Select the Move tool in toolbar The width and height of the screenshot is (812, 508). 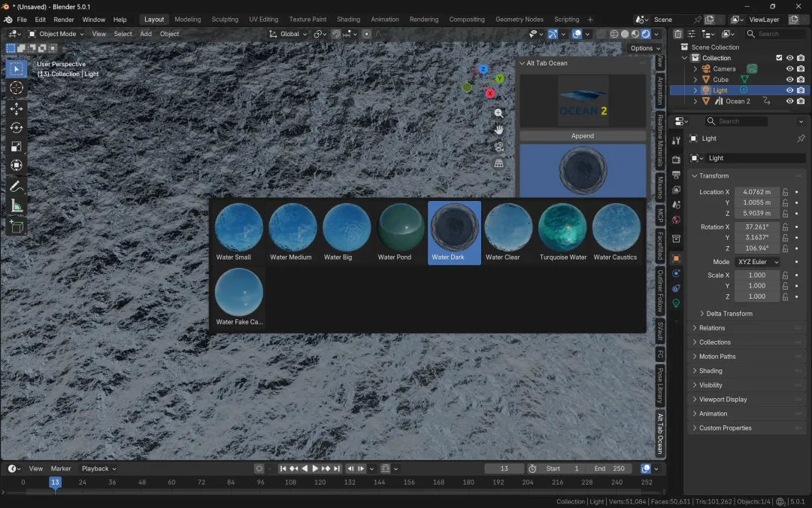click(16, 108)
